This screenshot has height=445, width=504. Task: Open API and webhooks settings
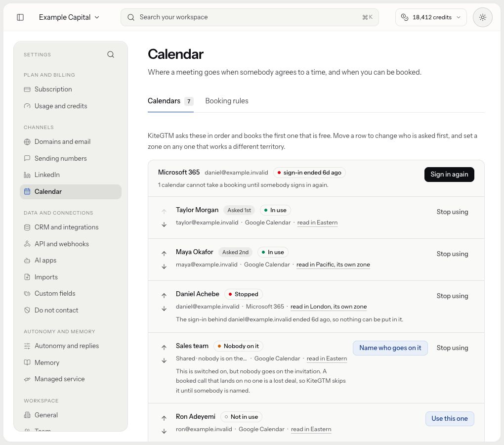71,244
